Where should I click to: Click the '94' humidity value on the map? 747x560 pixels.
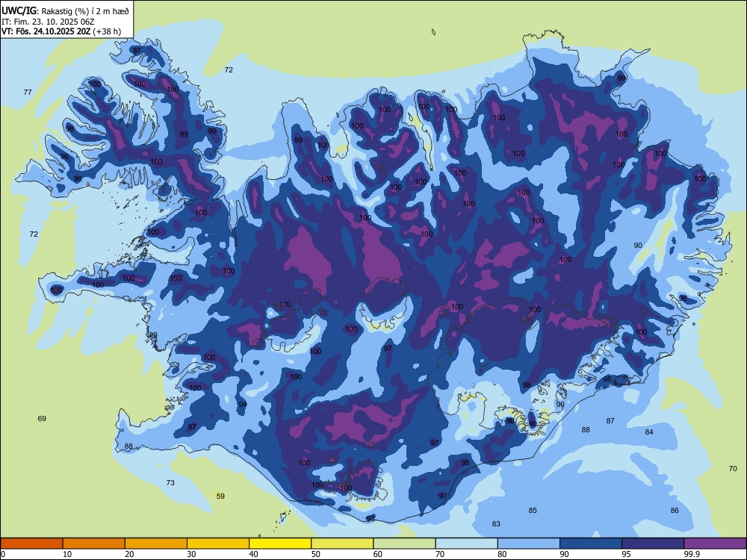click(x=243, y=404)
